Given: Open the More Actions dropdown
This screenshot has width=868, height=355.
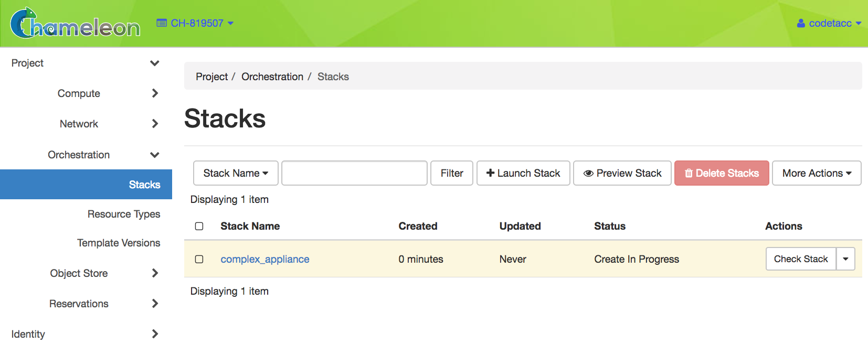Looking at the screenshot, I should click(817, 173).
